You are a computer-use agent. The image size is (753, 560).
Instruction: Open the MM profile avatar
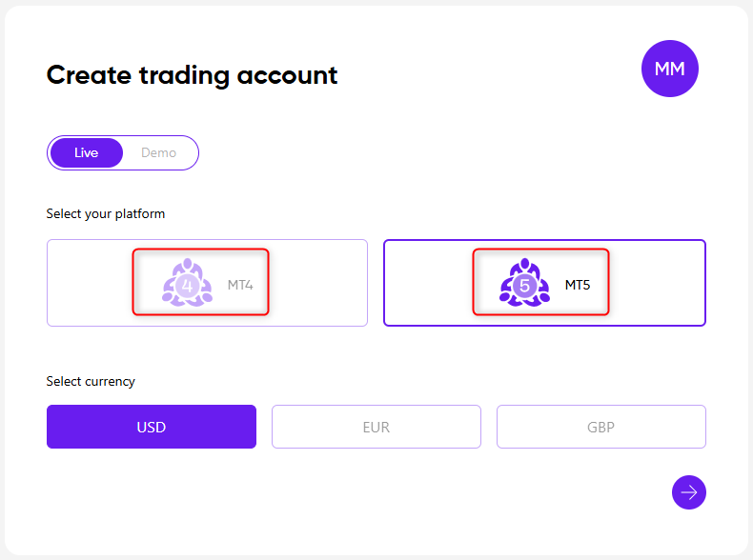[x=669, y=69]
